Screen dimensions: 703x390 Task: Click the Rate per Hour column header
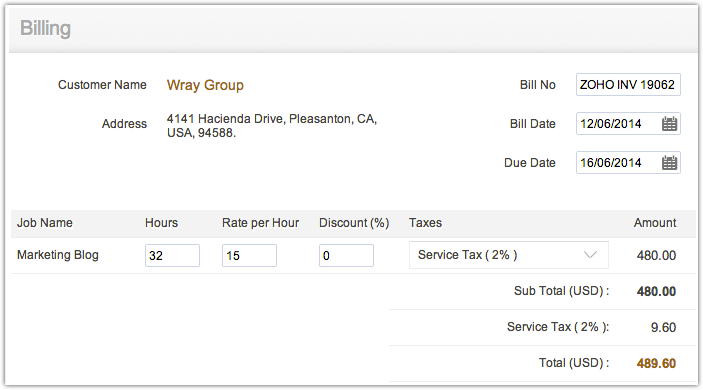pyautogui.click(x=260, y=223)
